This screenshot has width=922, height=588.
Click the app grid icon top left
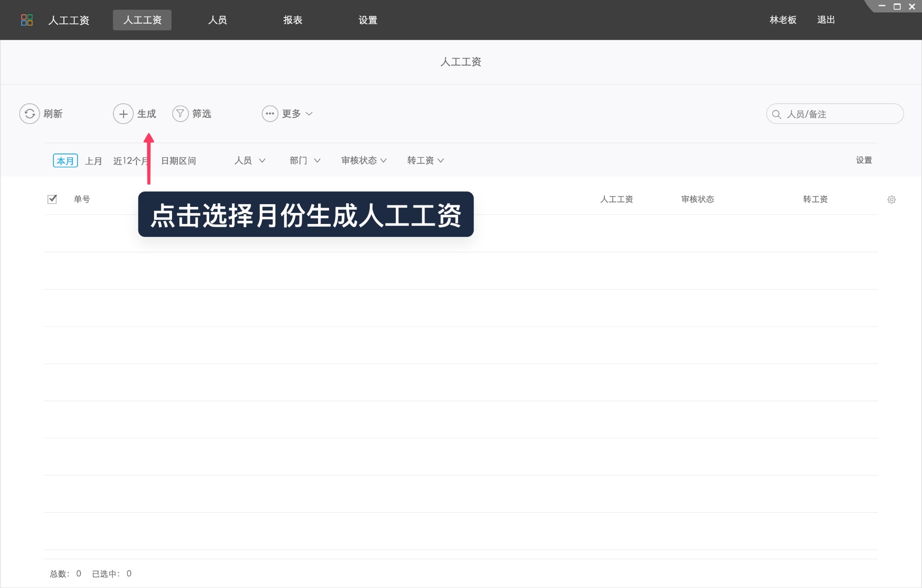(x=27, y=20)
